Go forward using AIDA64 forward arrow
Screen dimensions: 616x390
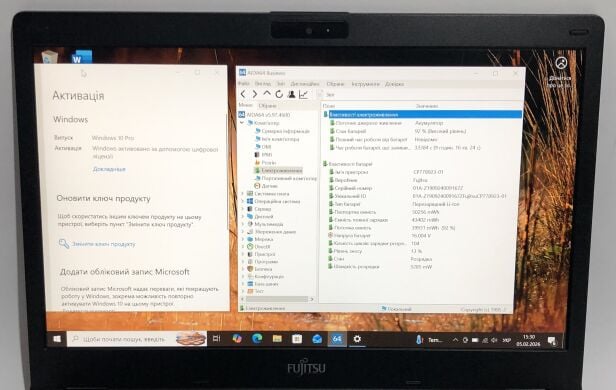click(255, 94)
